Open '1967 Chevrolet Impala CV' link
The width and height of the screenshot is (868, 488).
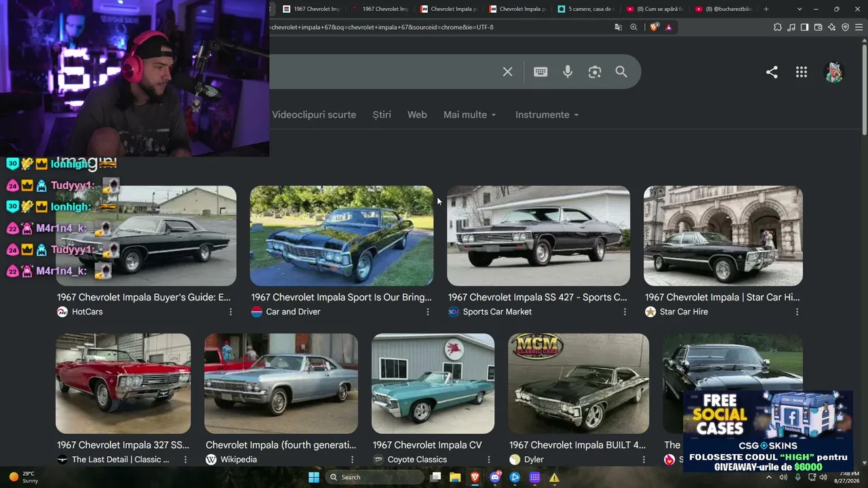click(x=427, y=445)
